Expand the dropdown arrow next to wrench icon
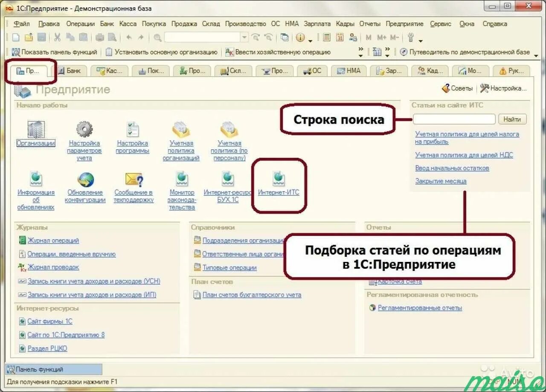546x392 pixels. click(421, 41)
